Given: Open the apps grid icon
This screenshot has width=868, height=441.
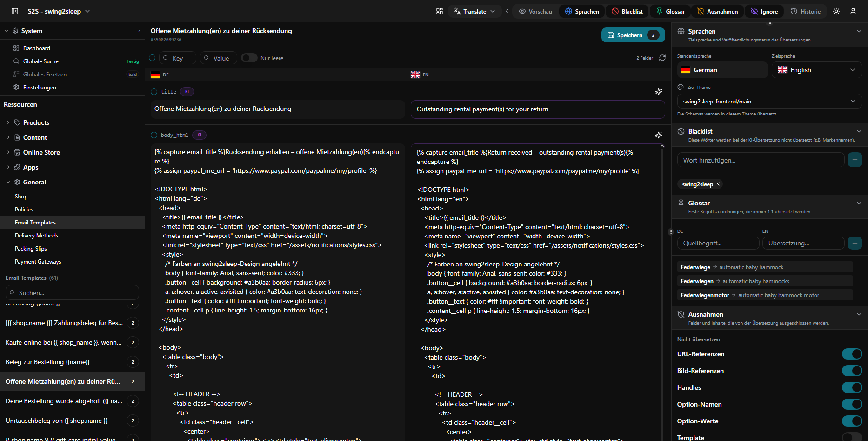Looking at the screenshot, I should tap(440, 11).
